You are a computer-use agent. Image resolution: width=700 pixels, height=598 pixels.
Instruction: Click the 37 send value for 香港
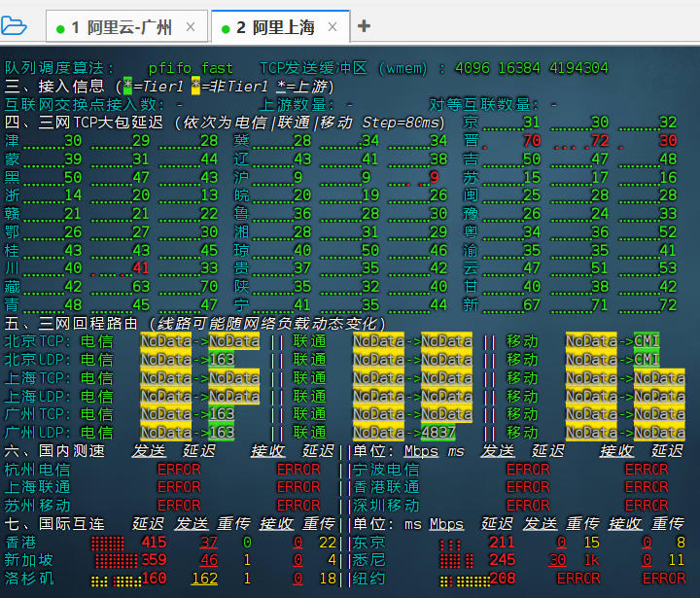[x=209, y=542]
